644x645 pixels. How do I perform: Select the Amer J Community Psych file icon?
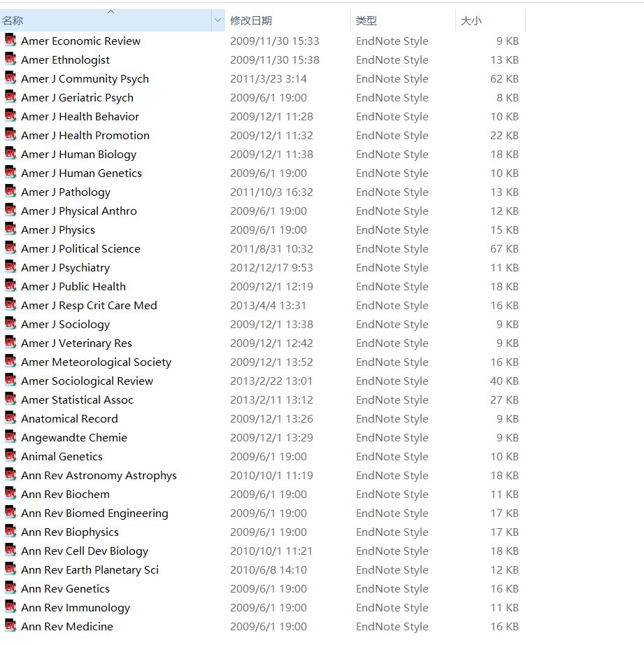pos(10,78)
